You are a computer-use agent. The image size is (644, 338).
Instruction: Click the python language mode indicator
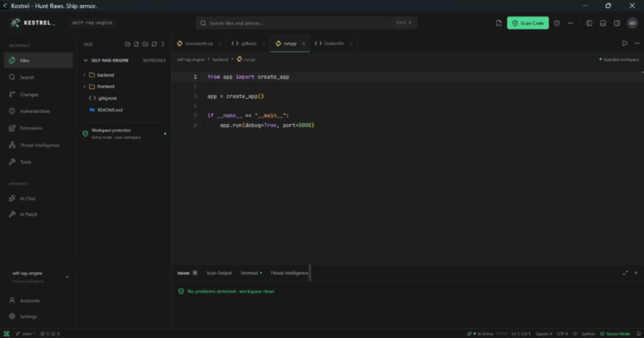588,334
